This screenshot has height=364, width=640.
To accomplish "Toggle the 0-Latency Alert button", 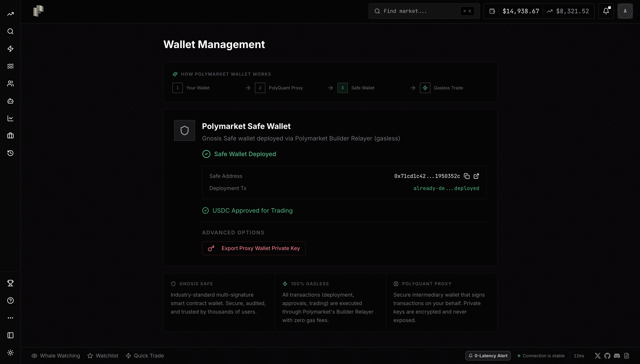I will click(488, 356).
